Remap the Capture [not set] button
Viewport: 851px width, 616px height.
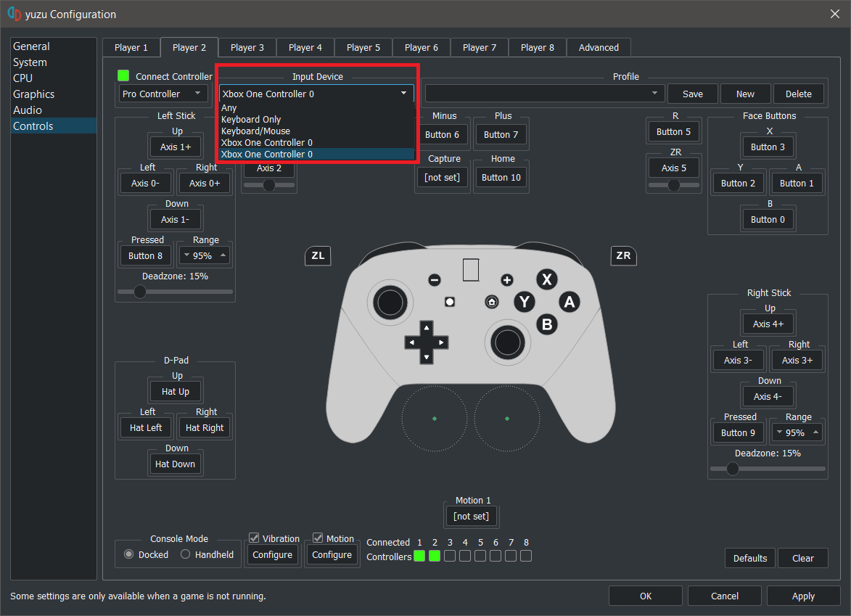tap(442, 178)
